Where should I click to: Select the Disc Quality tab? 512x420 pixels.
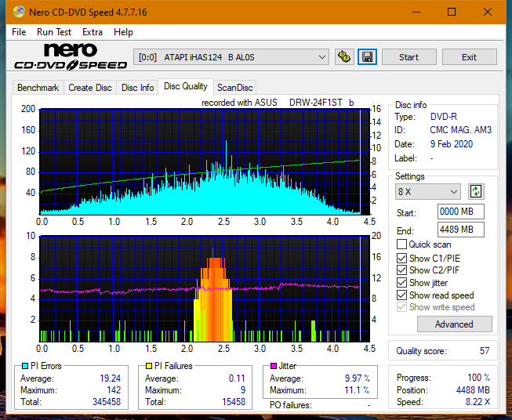pyautogui.click(x=186, y=86)
